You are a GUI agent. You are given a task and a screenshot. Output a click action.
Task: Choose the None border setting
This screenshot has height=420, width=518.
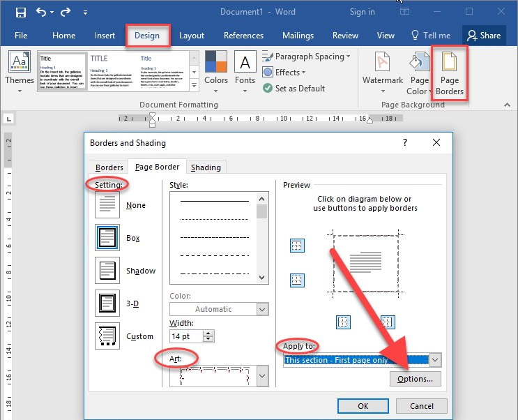(x=107, y=205)
